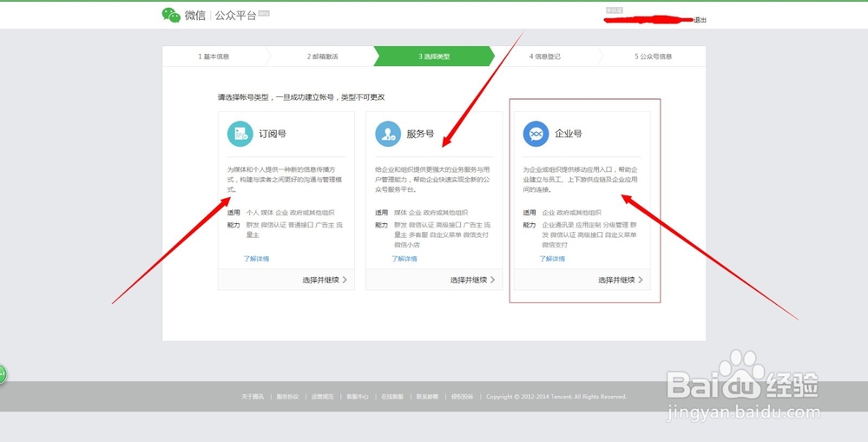The height and width of the screenshot is (442, 868).
Task: Click 适用 label in 订阅号 card
Action: click(233, 213)
